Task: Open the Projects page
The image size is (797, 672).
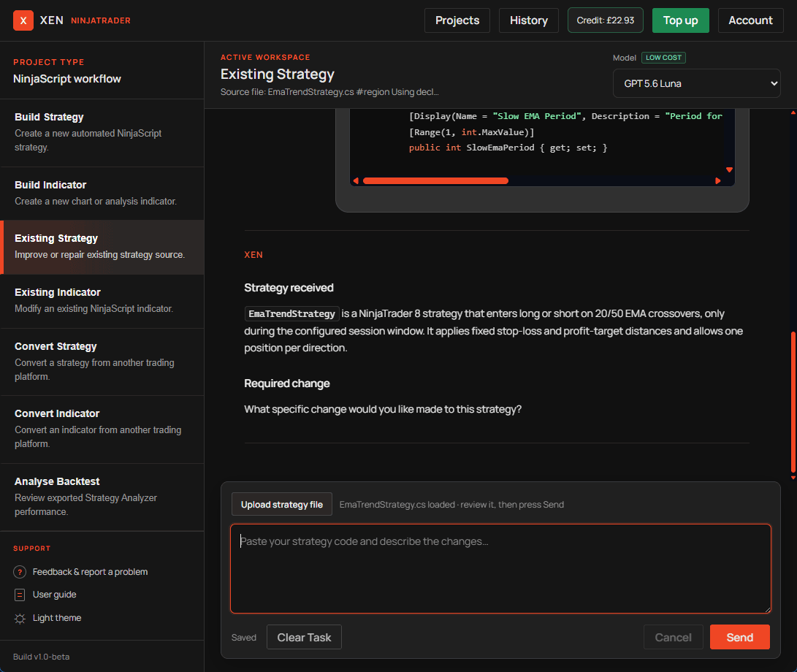Action: click(x=457, y=20)
